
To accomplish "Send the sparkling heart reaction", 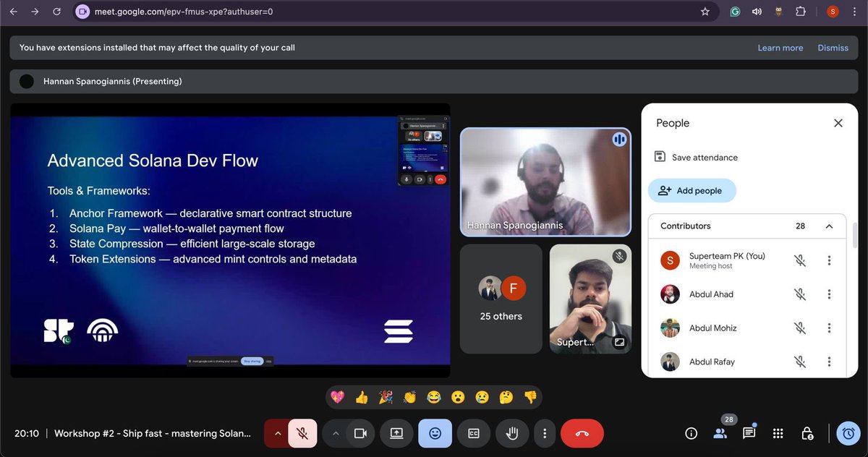I will pos(337,397).
